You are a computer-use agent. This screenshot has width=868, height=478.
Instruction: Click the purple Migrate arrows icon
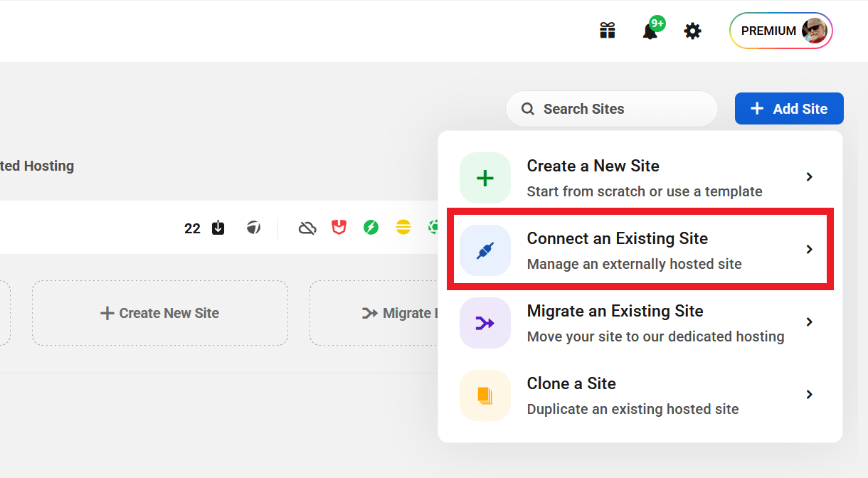(485, 323)
